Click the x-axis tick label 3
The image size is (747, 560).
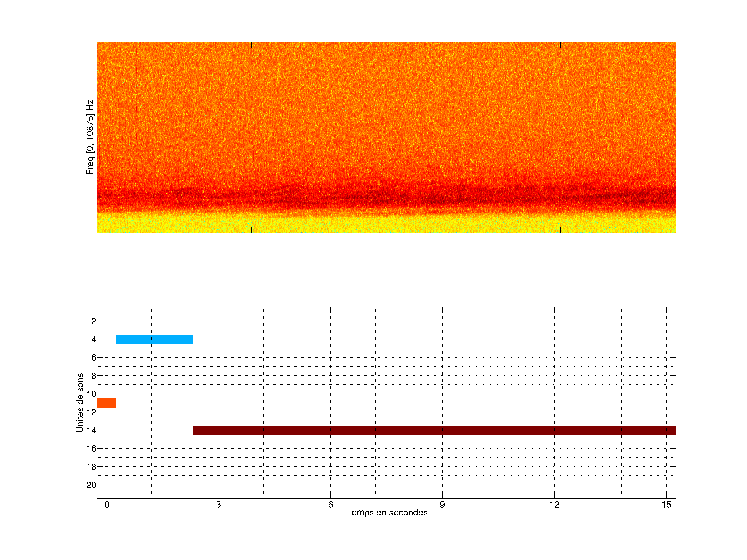coord(218,505)
